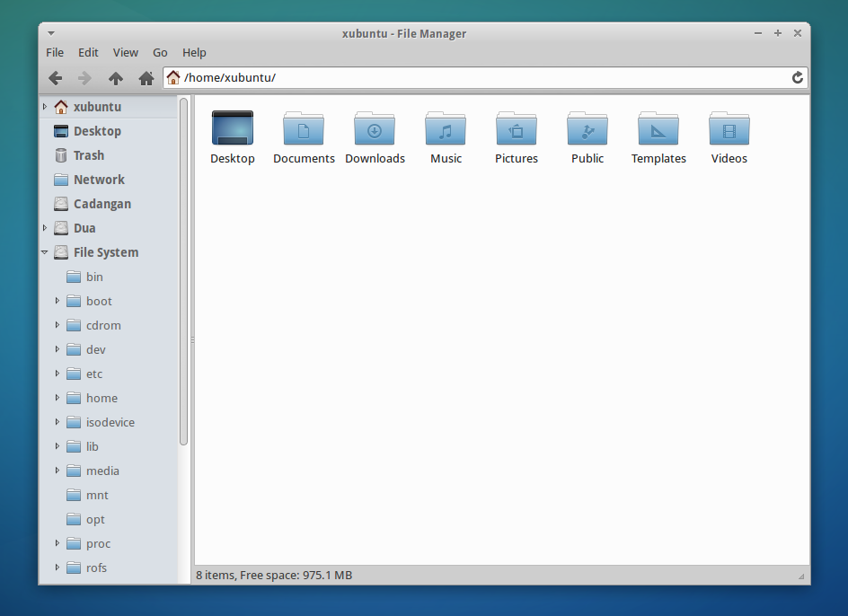Open the View menu
This screenshot has width=848, height=616.
tap(125, 52)
